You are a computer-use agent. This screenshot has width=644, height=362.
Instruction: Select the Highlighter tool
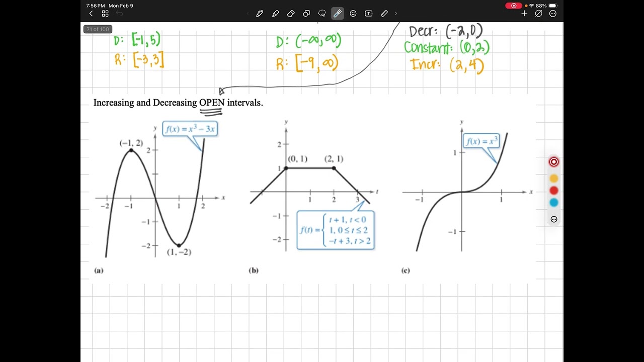pos(275,14)
